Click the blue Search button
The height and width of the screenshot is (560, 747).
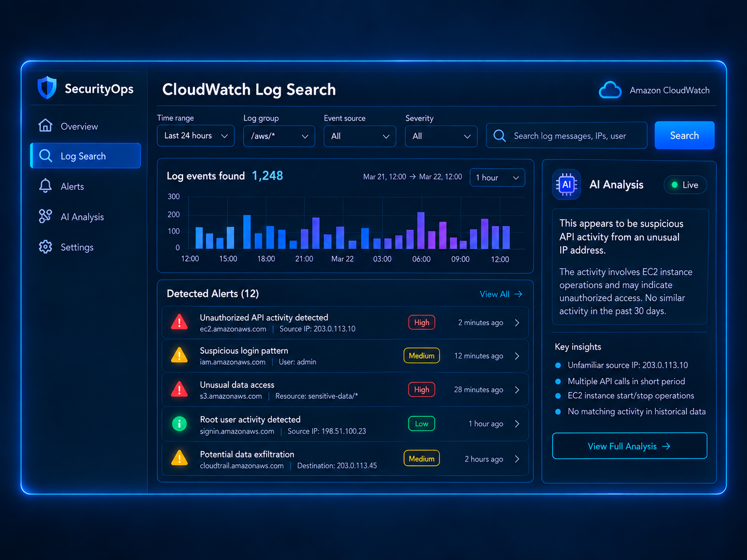[685, 135]
